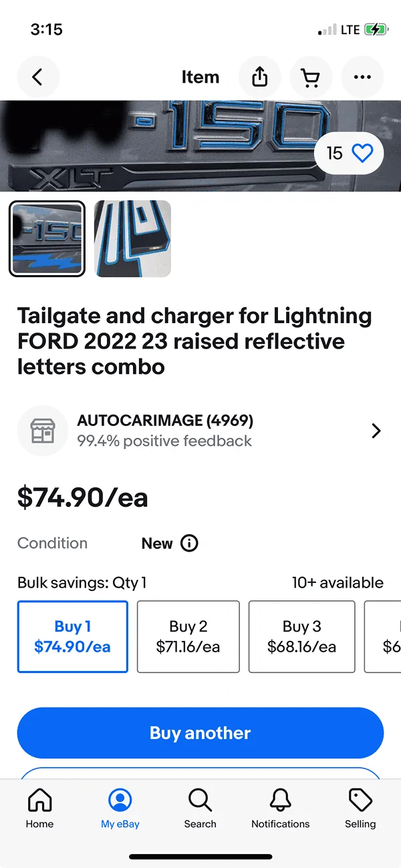Open the Notifications bell tab
Image resolution: width=401 pixels, height=868 pixels.
click(280, 808)
